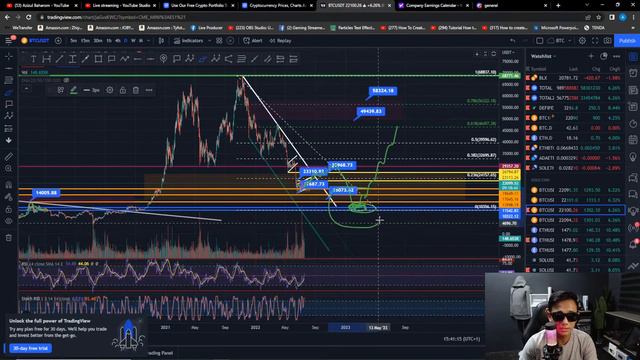Select DEFIPE row in Watchlist
The width and height of the screenshot is (640, 360).
(x=575, y=108)
